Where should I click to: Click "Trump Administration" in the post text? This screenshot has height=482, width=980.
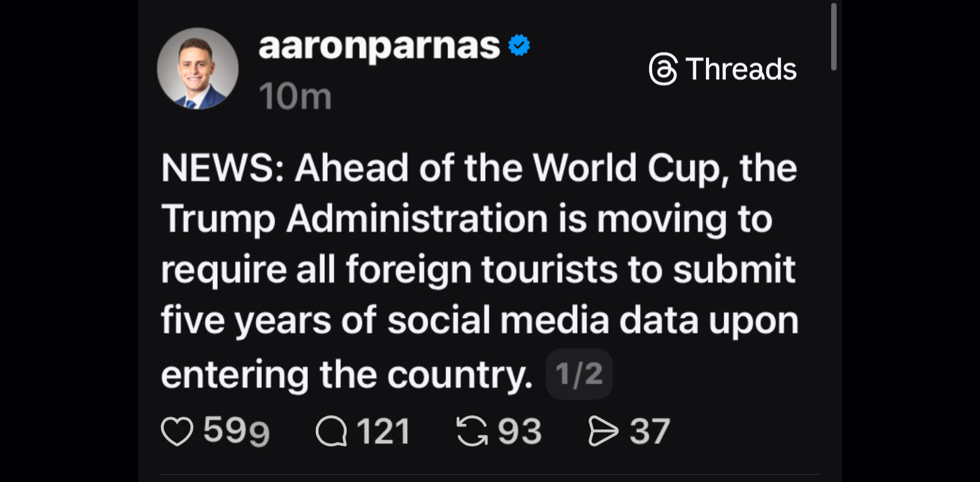click(x=354, y=218)
